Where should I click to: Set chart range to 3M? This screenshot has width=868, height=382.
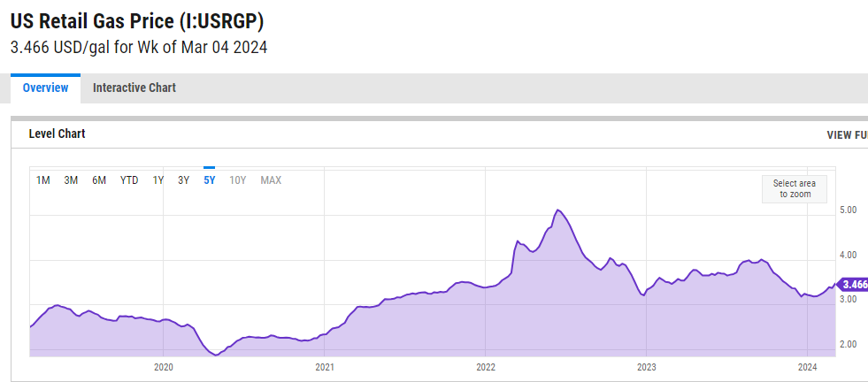click(x=71, y=180)
